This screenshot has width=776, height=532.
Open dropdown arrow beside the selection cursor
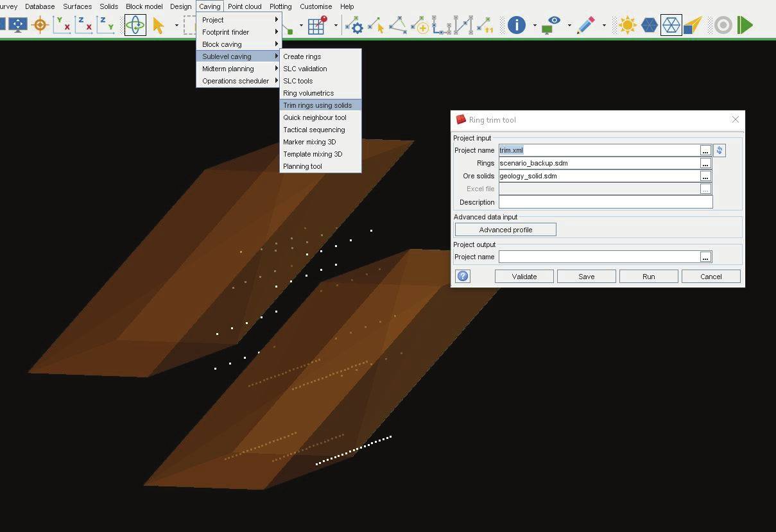click(x=177, y=26)
